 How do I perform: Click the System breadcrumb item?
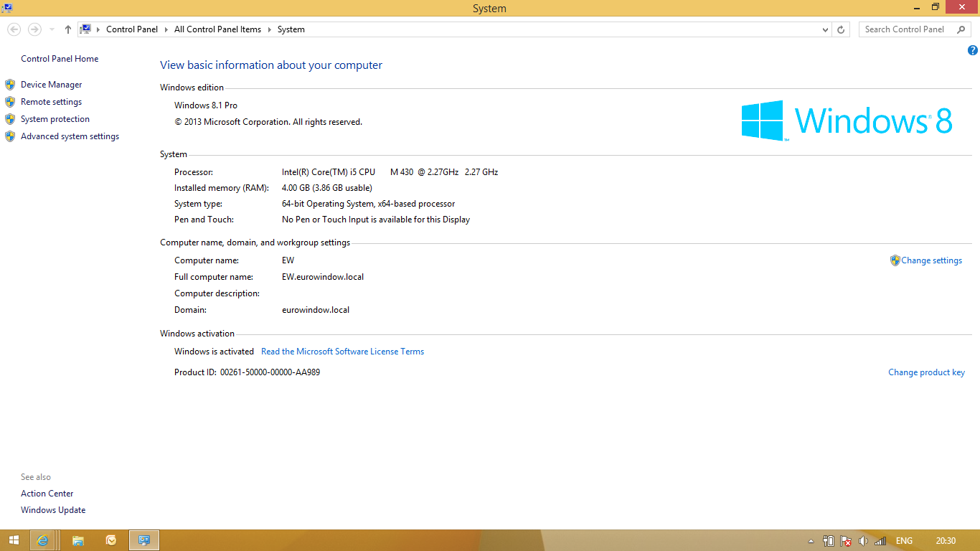[291, 29]
